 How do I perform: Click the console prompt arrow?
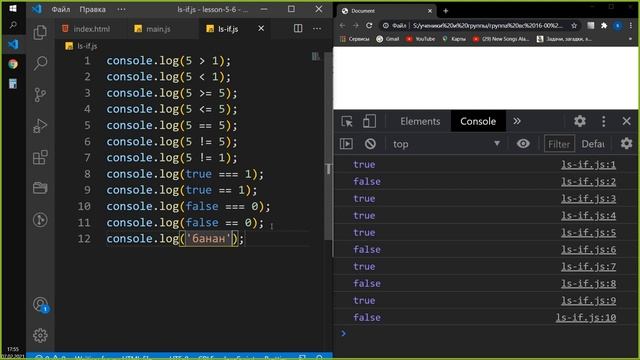click(343, 333)
